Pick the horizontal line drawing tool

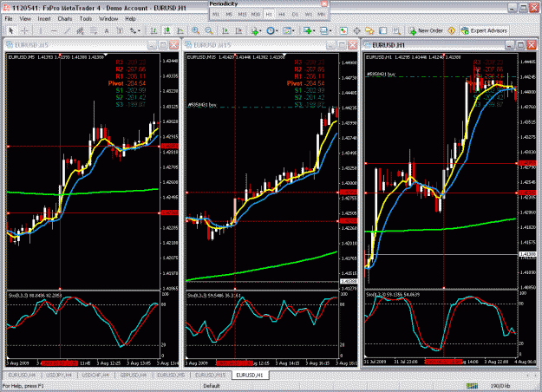click(54, 30)
